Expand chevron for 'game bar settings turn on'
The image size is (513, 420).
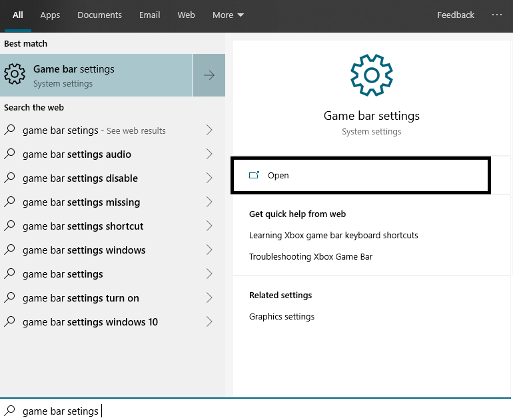[x=209, y=298]
